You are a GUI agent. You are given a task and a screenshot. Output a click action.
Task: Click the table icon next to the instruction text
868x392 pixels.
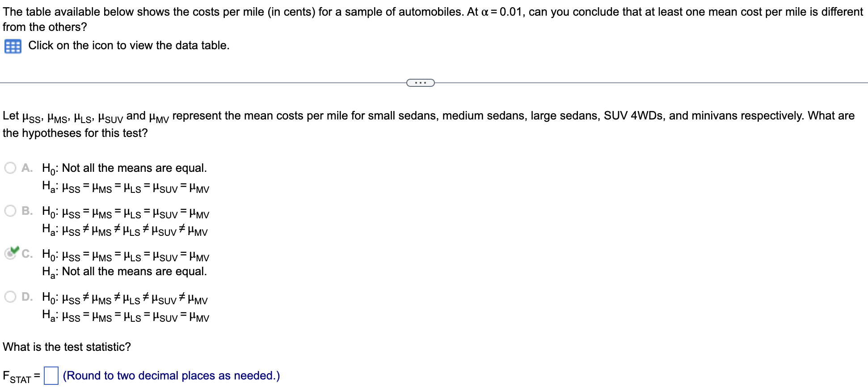(13, 45)
